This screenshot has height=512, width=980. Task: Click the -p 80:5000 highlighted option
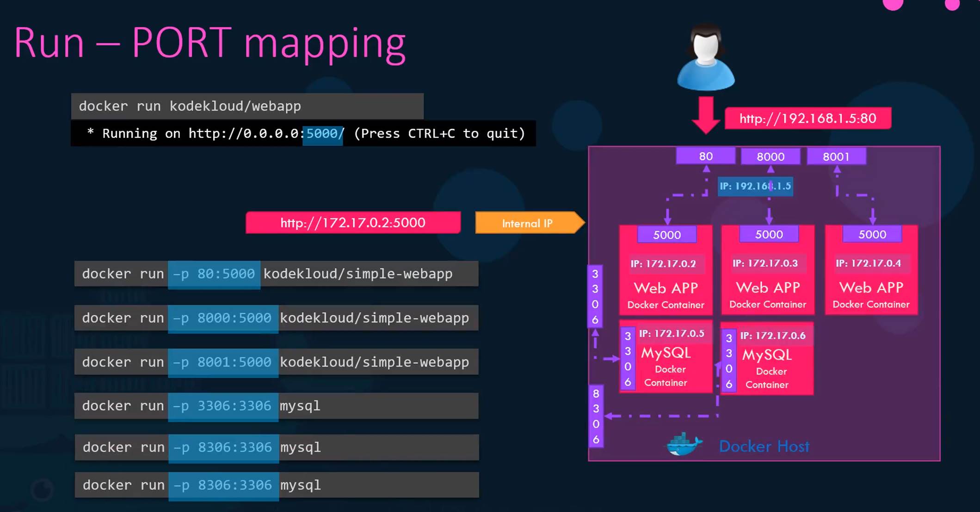tap(214, 275)
